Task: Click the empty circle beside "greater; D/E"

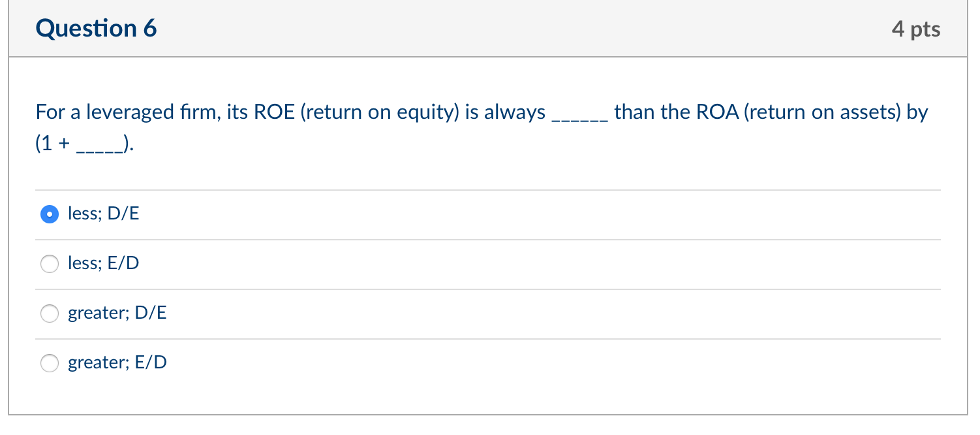Action: [x=50, y=314]
